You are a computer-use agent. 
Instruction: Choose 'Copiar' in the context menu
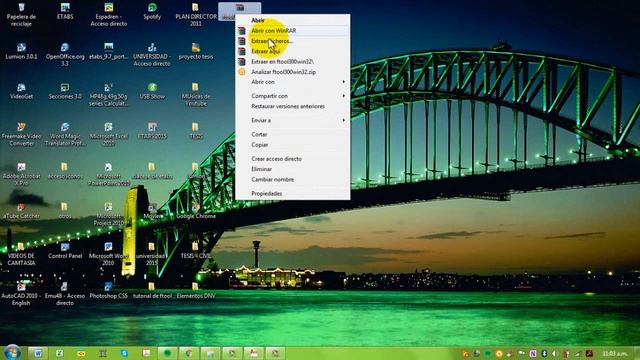(x=292, y=145)
